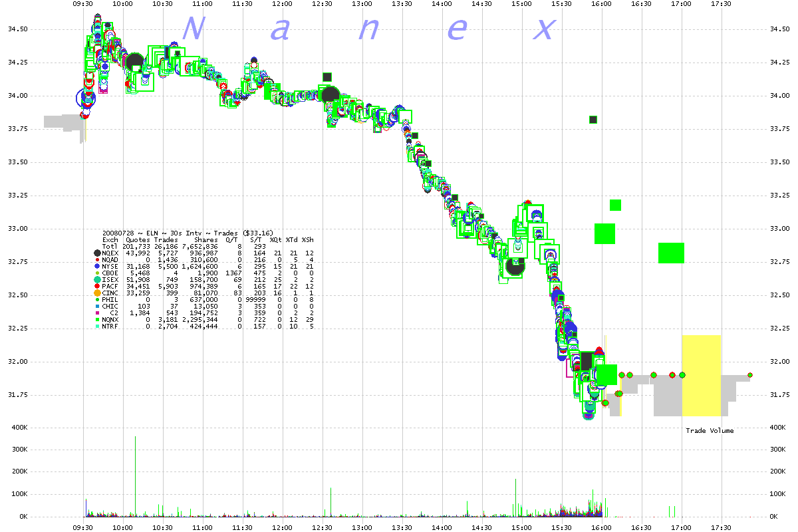Click the PACF red legend marker
The image size is (798, 532).
coord(97,286)
